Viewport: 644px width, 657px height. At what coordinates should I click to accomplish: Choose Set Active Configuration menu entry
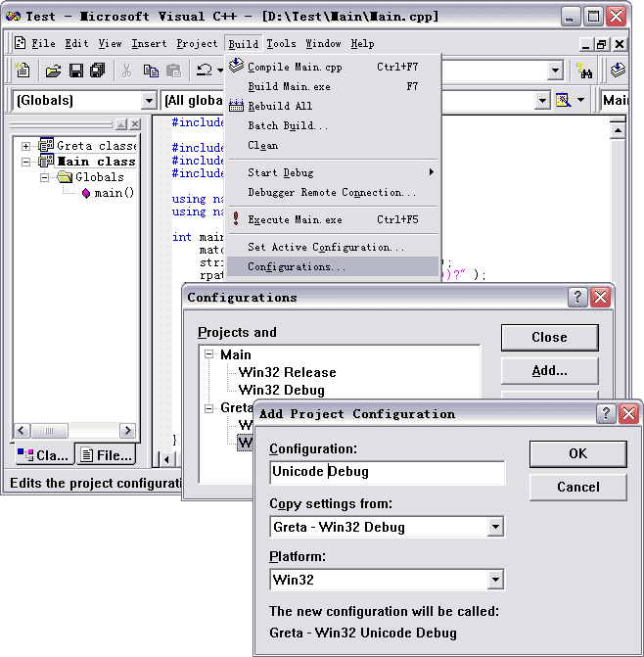tap(334, 247)
